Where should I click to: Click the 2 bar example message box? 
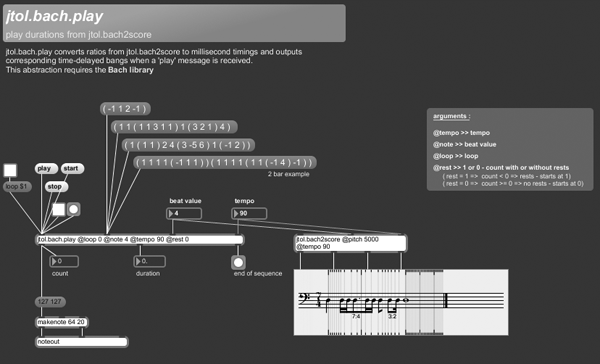225,163
